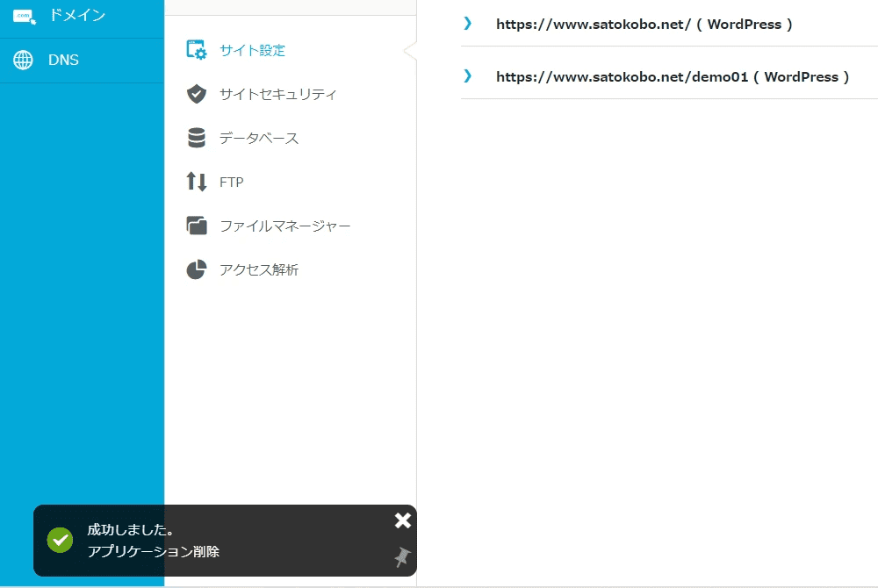
Task: Open アクセス解析
Action: 259,269
